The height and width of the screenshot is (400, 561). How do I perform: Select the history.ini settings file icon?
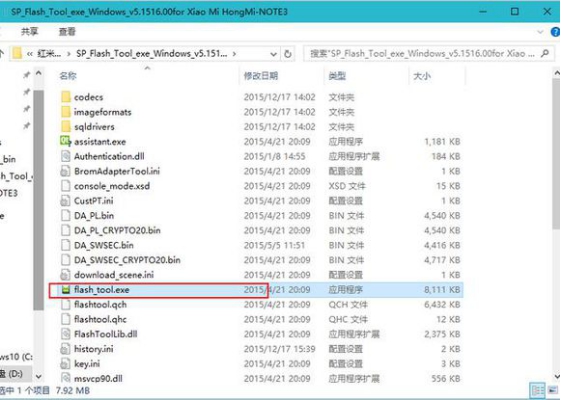coord(65,349)
